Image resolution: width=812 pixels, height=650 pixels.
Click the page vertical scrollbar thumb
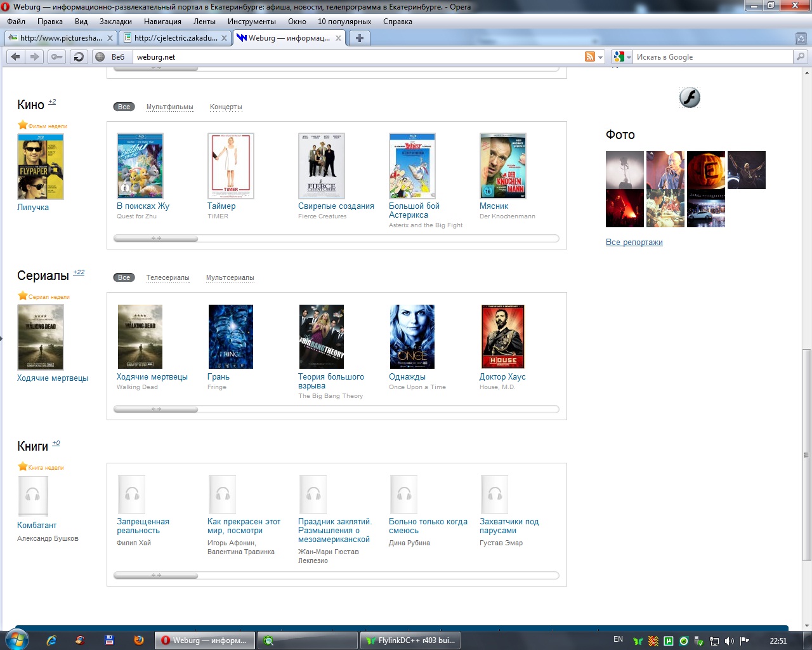click(x=806, y=454)
